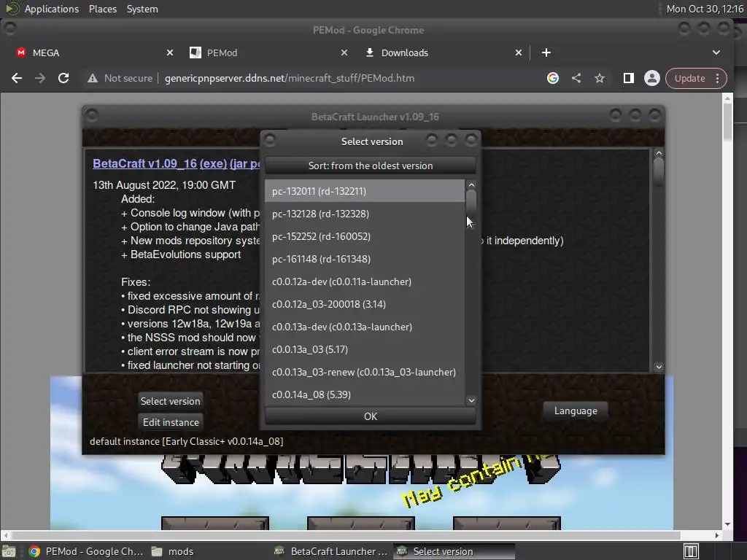Open Chrome profile avatar

click(651, 78)
